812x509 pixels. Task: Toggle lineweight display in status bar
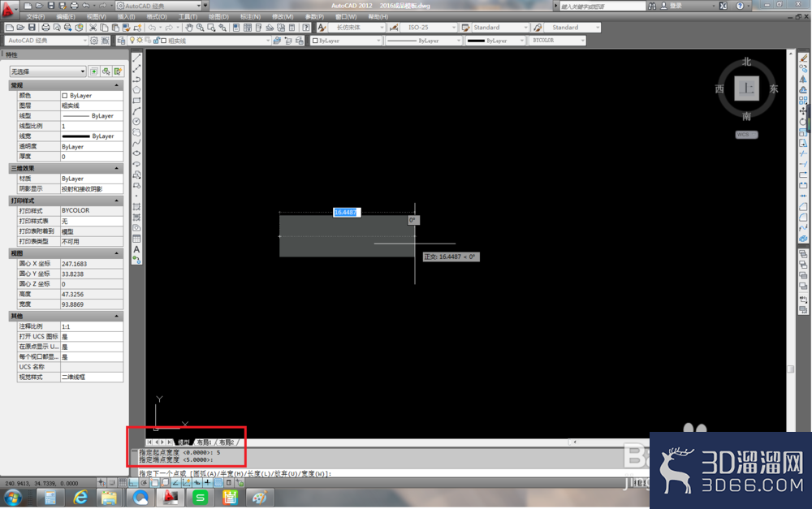coord(207,482)
